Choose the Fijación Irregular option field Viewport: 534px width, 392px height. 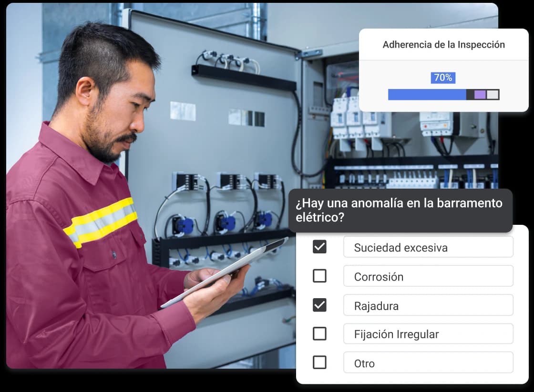click(428, 334)
